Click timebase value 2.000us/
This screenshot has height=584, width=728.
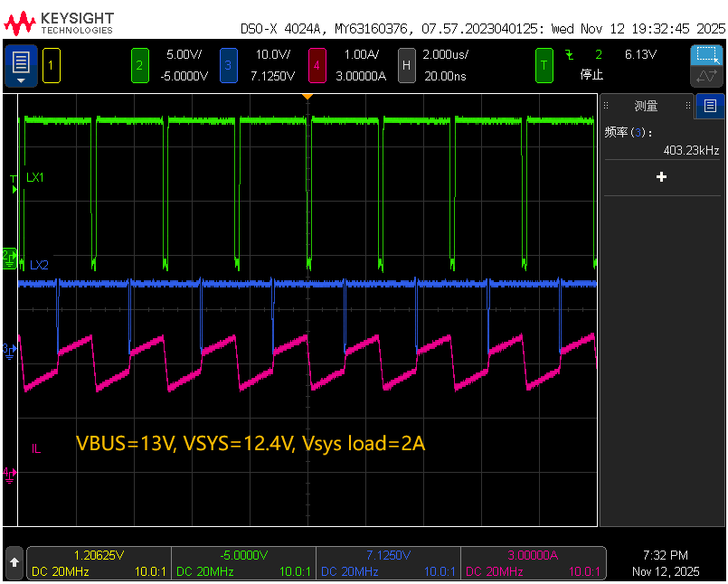pos(445,55)
